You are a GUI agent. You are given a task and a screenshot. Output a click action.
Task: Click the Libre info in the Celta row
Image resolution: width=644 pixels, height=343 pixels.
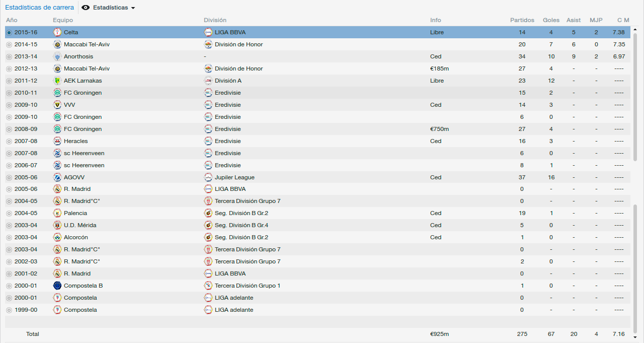click(437, 32)
